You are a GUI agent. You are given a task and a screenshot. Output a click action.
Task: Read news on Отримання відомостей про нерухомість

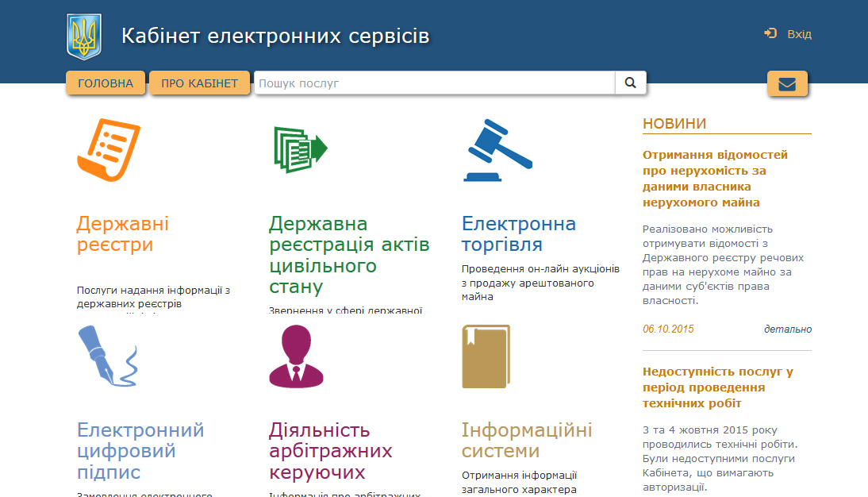[x=715, y=179]
